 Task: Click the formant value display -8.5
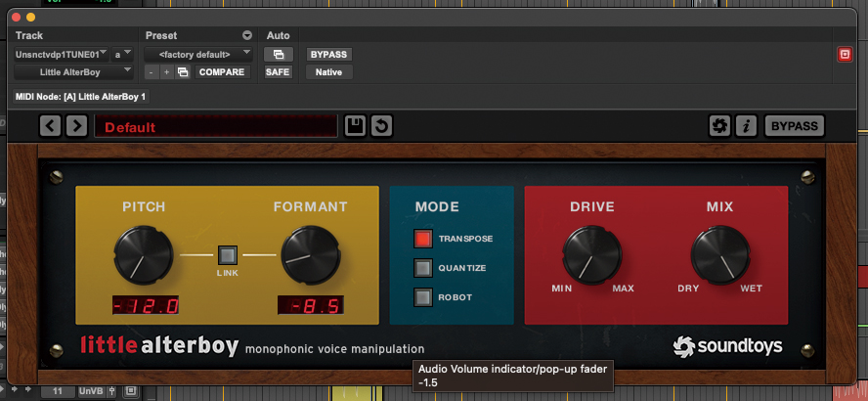311,305
